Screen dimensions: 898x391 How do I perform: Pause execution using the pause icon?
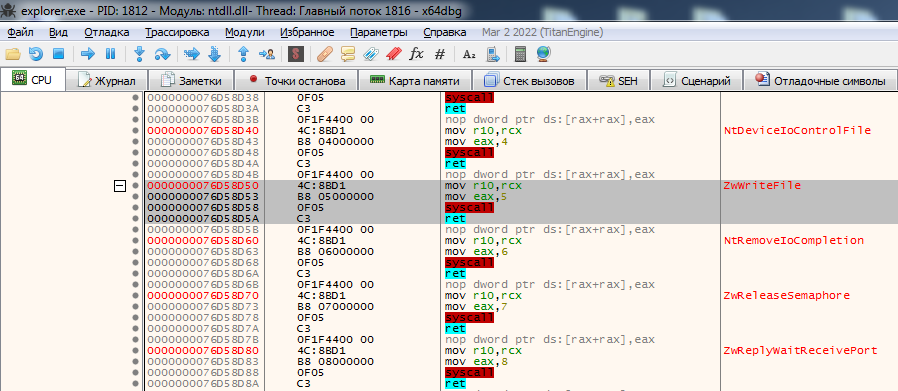(110, 54)
